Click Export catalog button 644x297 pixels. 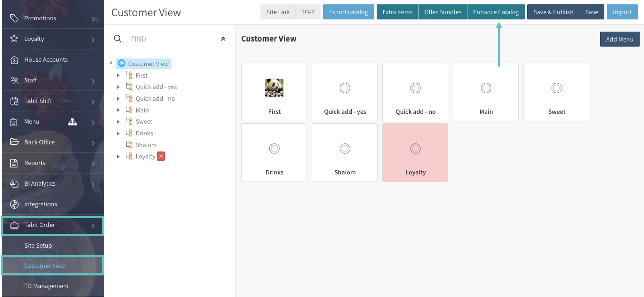348,12
